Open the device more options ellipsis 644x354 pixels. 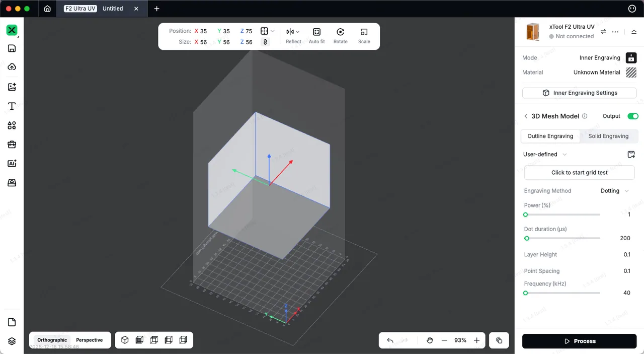coord(615,31)
